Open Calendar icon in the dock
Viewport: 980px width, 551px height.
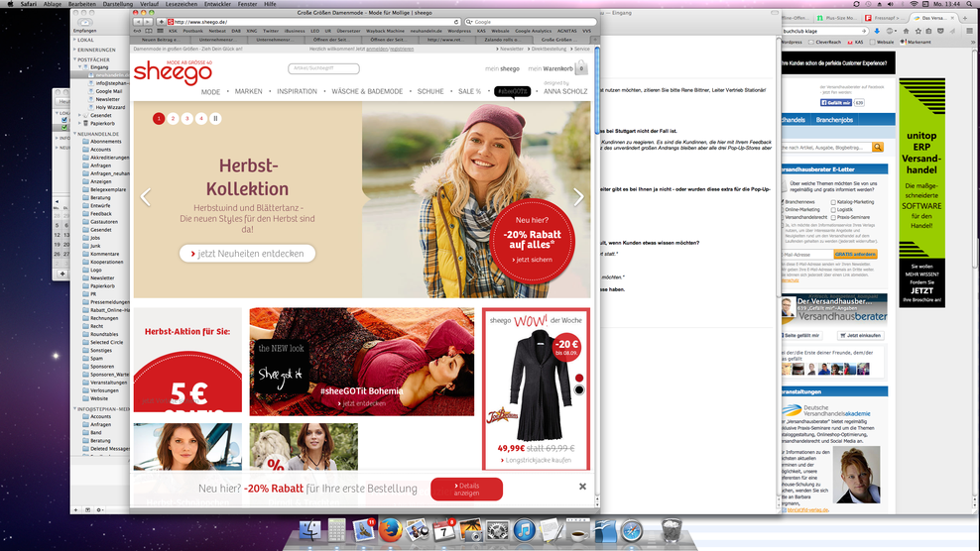point(443,530)
